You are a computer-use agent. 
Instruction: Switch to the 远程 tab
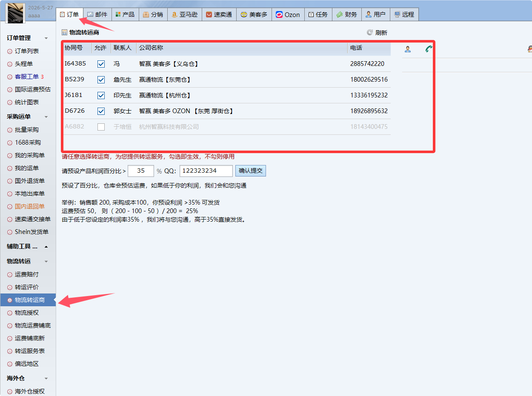point(404,14)
